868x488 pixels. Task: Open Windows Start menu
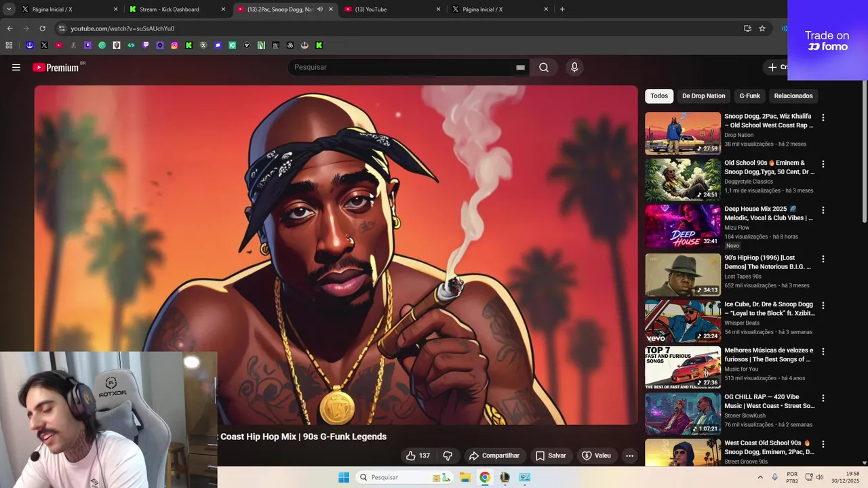coord(344,477)
